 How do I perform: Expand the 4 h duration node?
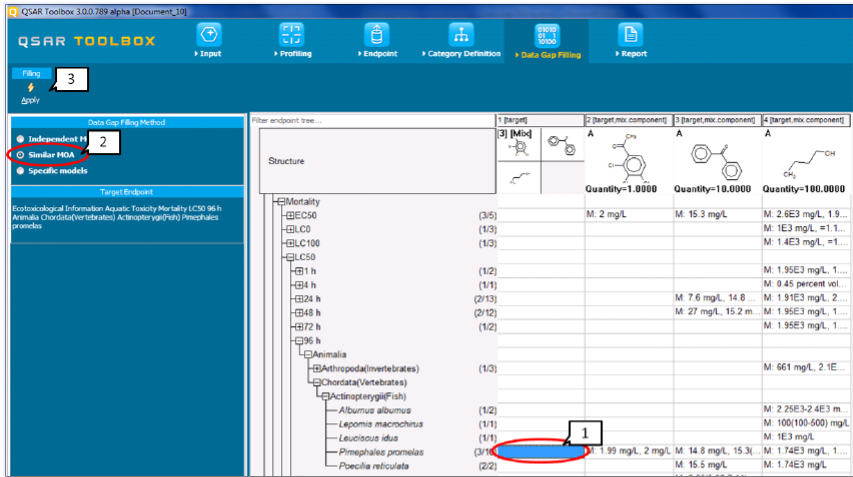pyautogui.click(x=299, y=285)
